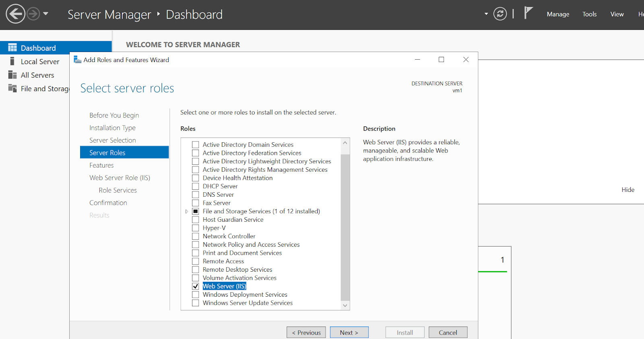644x339 pixels.
Task: Go to Before You Begin step
Action: coord(114,115)
